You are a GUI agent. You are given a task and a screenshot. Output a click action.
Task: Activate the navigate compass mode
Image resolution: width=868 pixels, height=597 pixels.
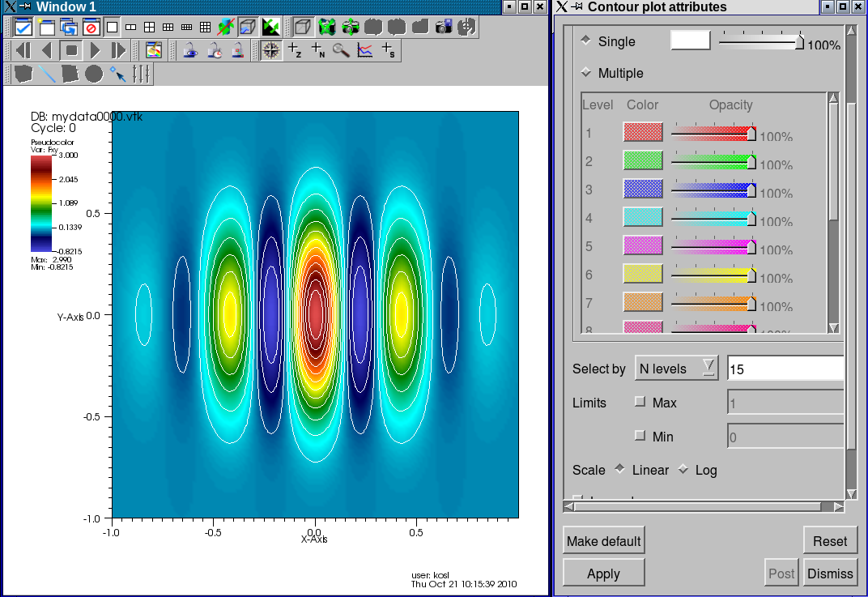click(x=271, y=50)
